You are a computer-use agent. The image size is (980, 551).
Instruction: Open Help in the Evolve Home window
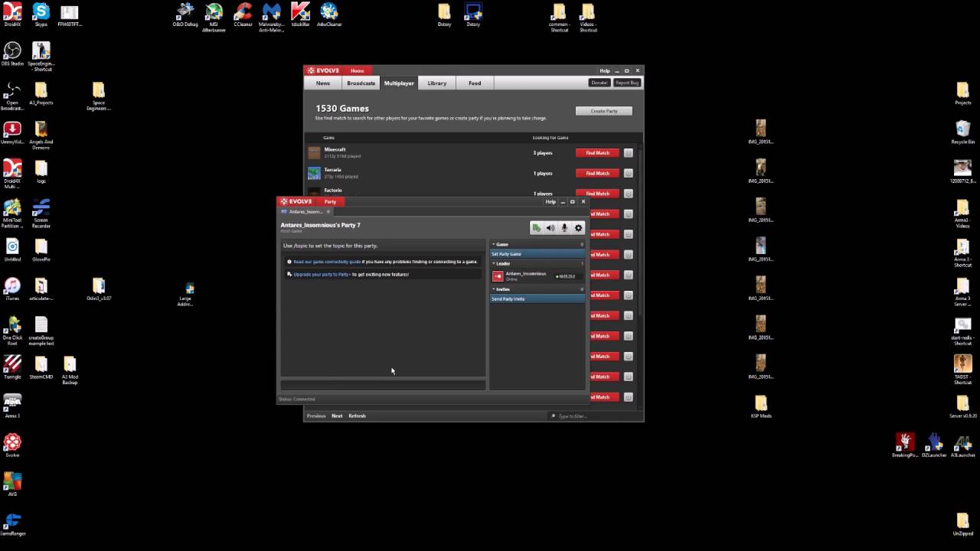[x=605, y=70]
